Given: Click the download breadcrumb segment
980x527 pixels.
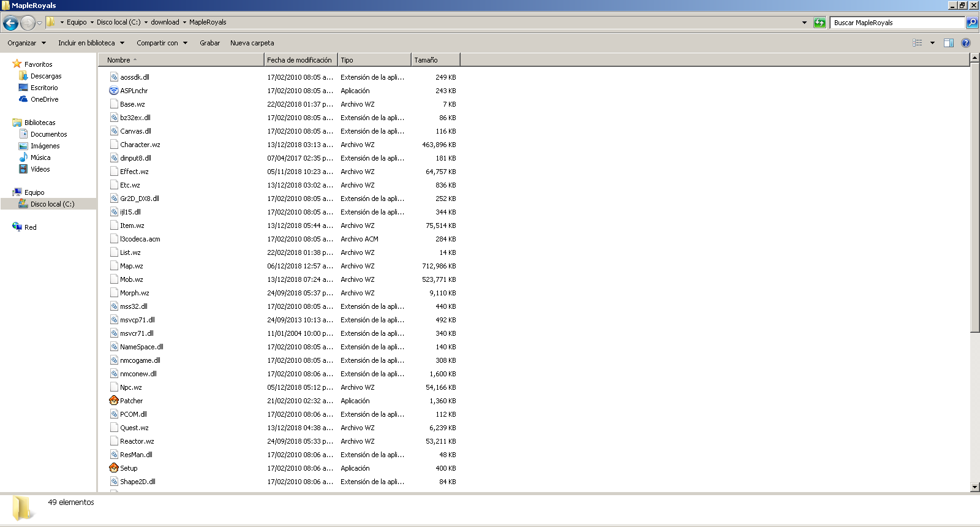Looking at the screenshot, I should tap(165, 22).
